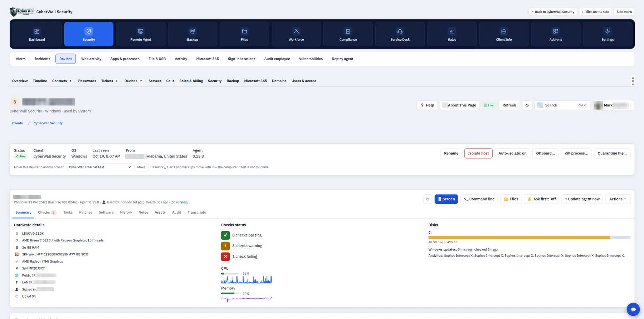Click the Search field
644x319 pixels.
click(x=562, y=105)
